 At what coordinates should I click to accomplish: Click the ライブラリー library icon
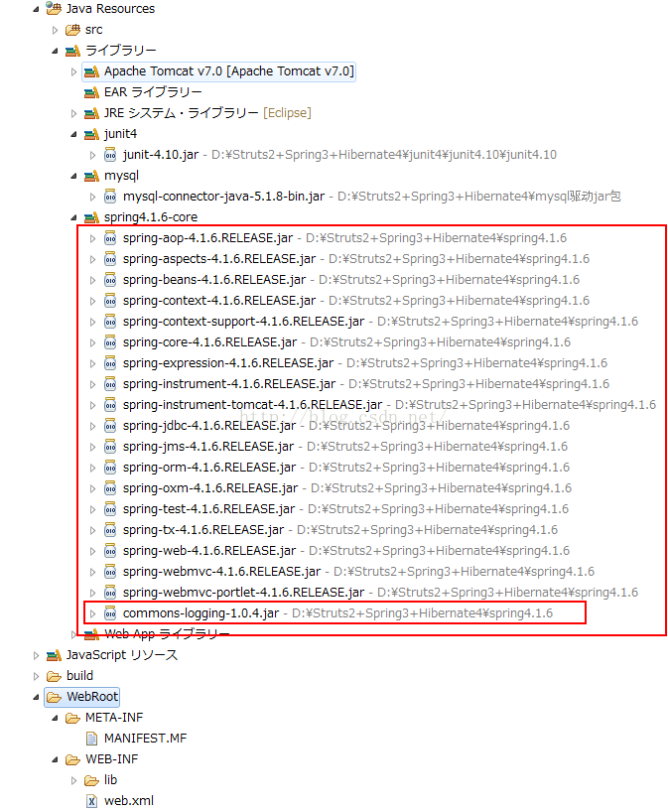pyautogui.click(x=72, y=51)
